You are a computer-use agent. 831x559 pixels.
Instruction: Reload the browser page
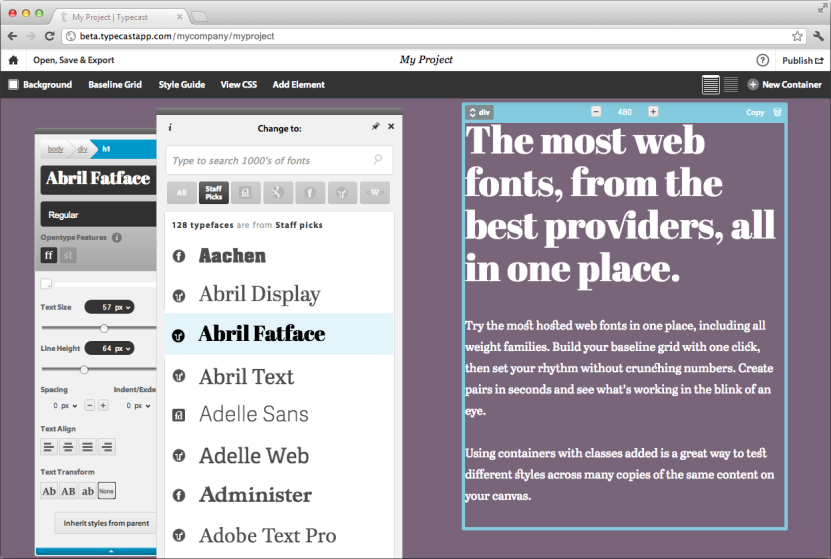tap(49, 36)
